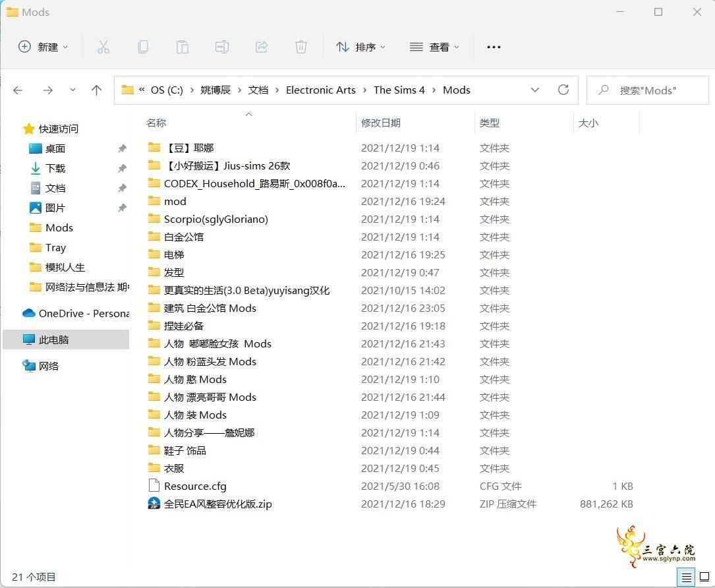Navigate to OS (C:) breadcrumb

coord(167,90)
